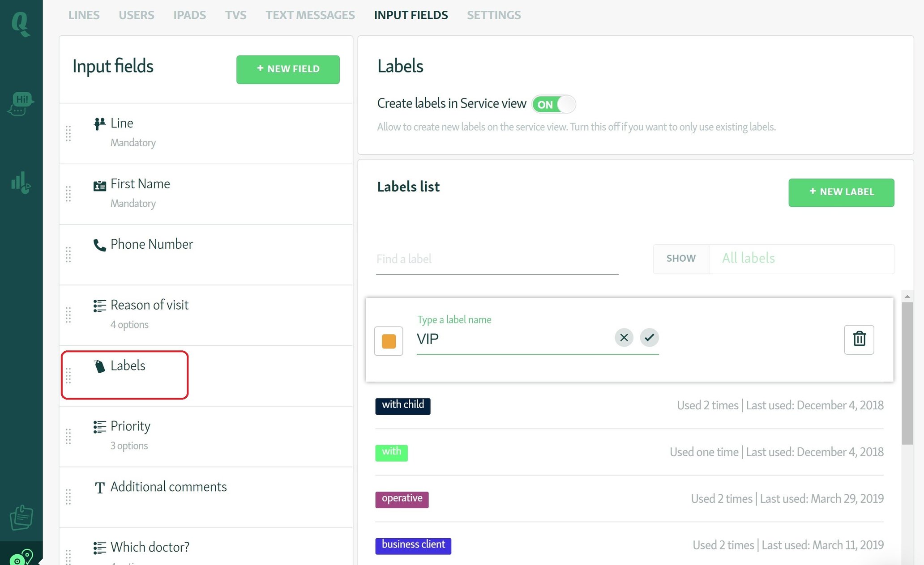Viewport: 924px width, 565px height.
Task: Cancel label editing with the X icon
Action: (624, 337)
